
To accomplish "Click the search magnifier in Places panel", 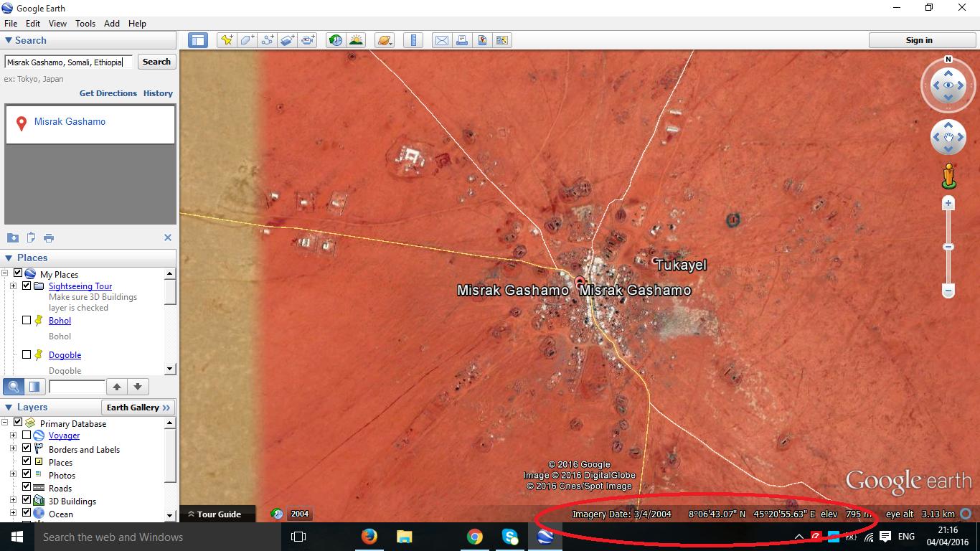I will point(14,387).
